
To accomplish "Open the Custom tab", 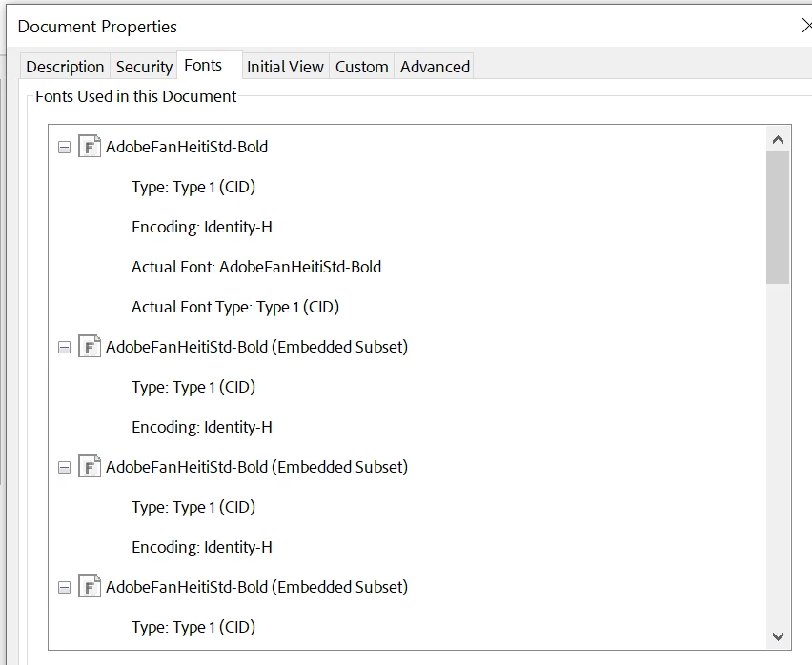I will pos(362,67).
